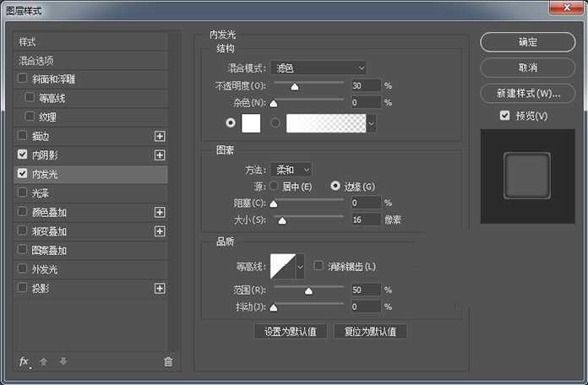
Task: Expand the 等高线 contour picker arrow
Action: click(x=299, y=268)
